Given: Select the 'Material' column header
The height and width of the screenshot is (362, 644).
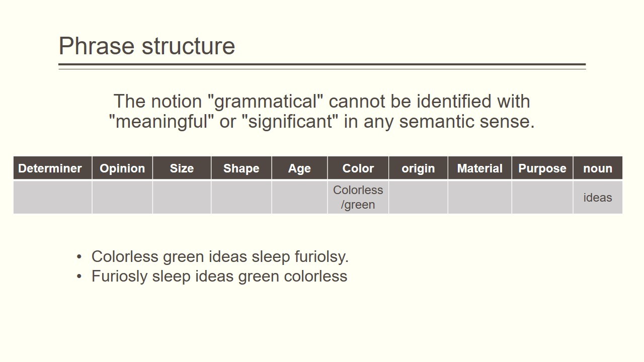Looking at the screenshot, I should coord(479,168).
